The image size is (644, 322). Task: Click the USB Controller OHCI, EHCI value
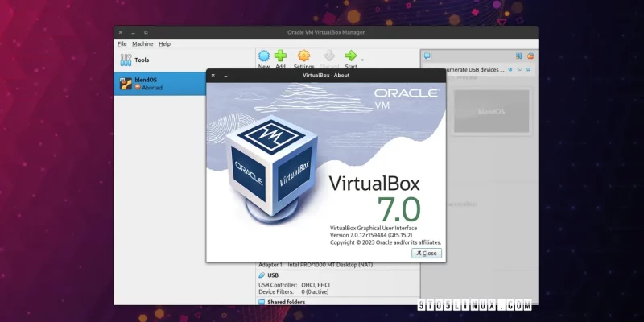click(x=316, y=285)
